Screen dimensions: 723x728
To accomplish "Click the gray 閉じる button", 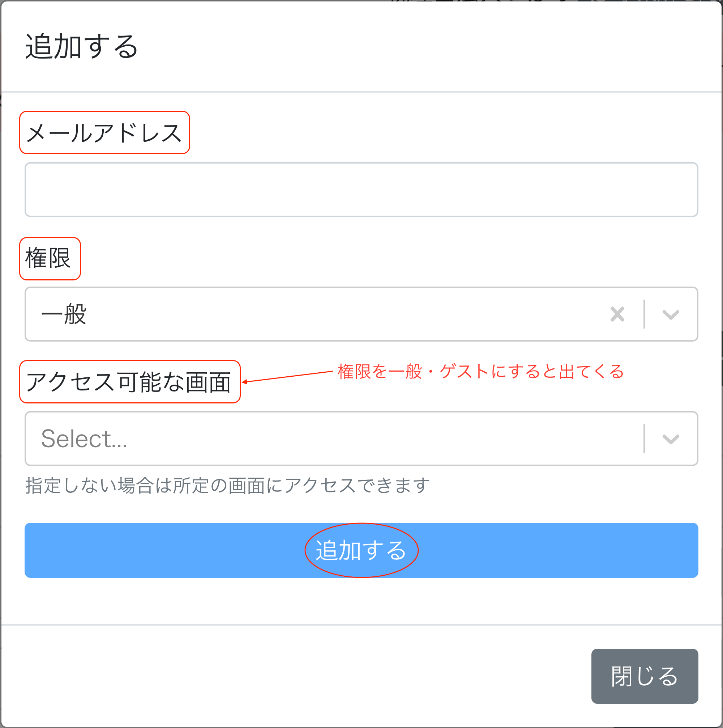I will click(x=644, y=676).
